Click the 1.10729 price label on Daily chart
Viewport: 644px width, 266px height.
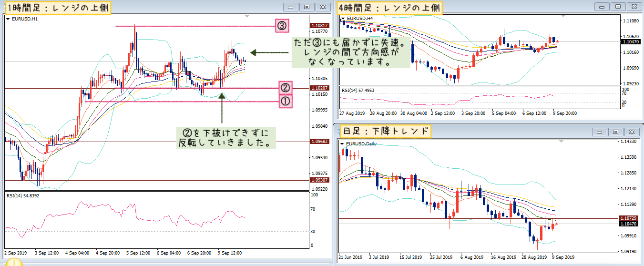pyautogui.click(x=628, y=218)
